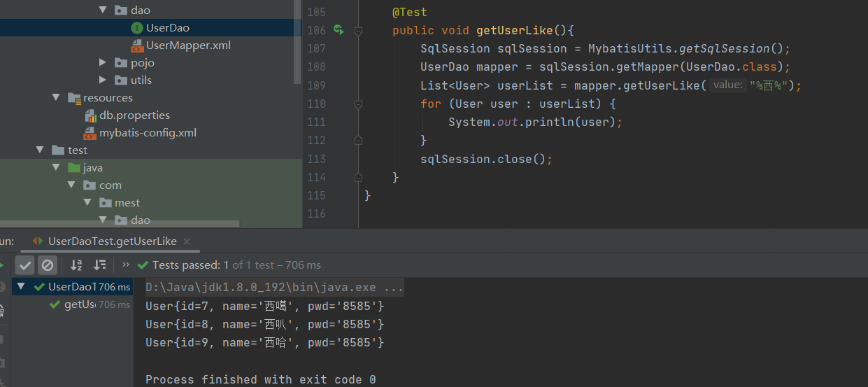
Task: Close the UserDaoTest.getUserLike run tab
Action: pyautogui.click(x=187, y=241)
